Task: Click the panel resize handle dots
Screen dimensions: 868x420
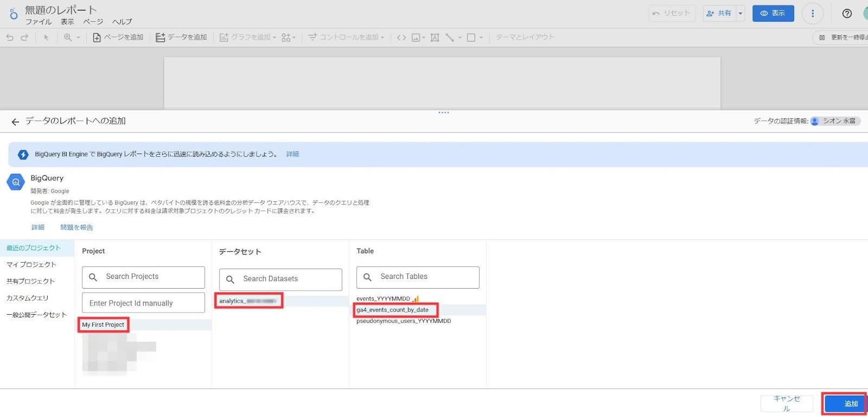Action: tap(443, 113)
